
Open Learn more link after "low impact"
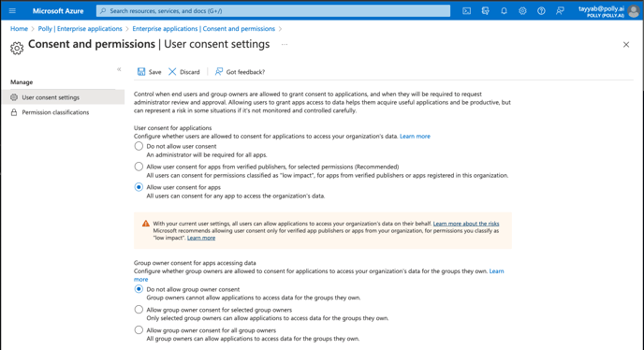coord(201,238)
